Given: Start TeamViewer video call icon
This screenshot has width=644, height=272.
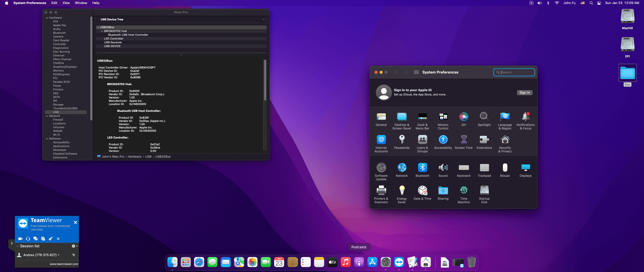Looking at the screenshot, I should click(20, 239).
